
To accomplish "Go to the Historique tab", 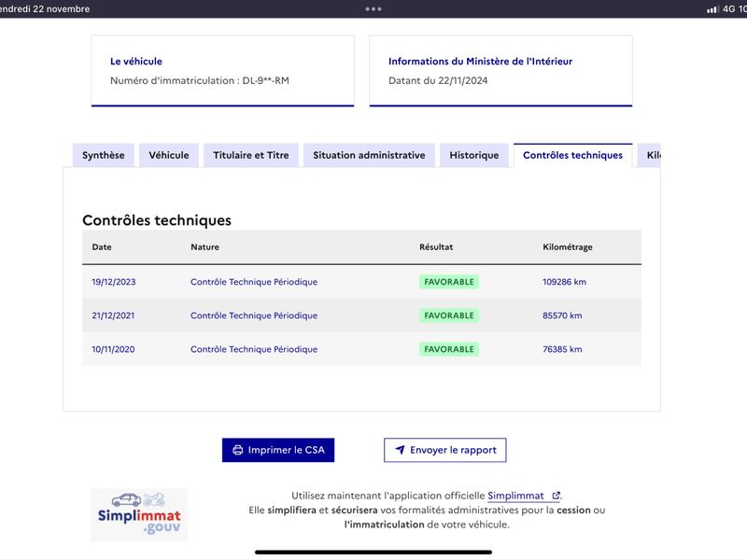I will point(474,155).
